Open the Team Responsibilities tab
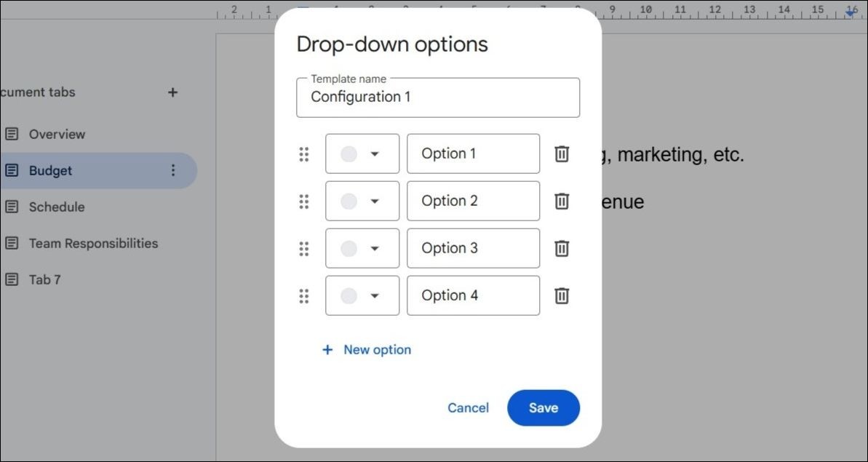The height and width of the screenshot is (462, 868). click(93, 244)
